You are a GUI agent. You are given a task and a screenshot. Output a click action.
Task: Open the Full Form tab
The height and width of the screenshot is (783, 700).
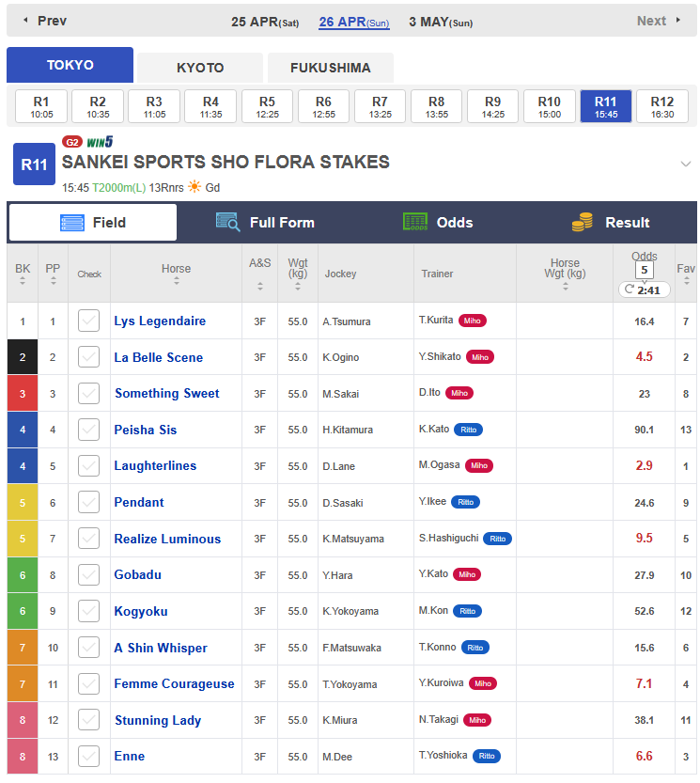[x=265, y=223]
